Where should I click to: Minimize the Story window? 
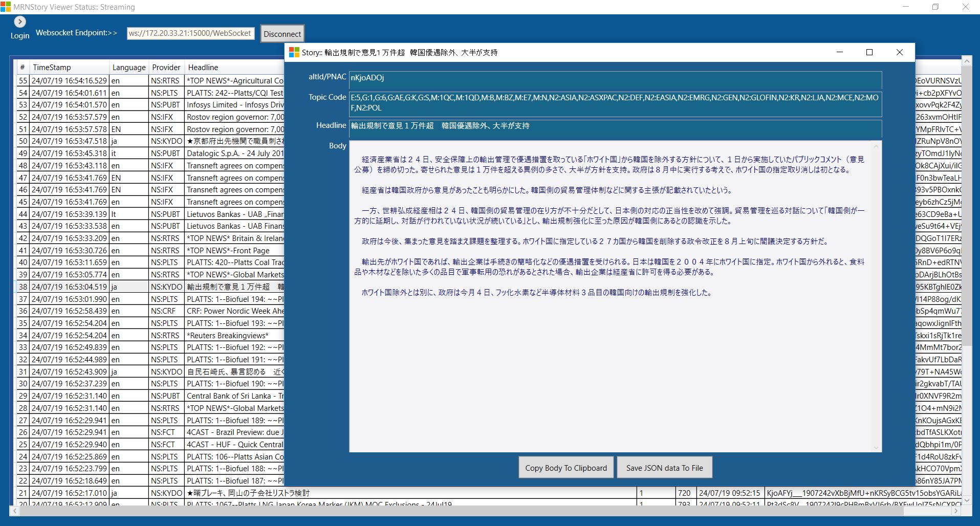pos(839,52)
